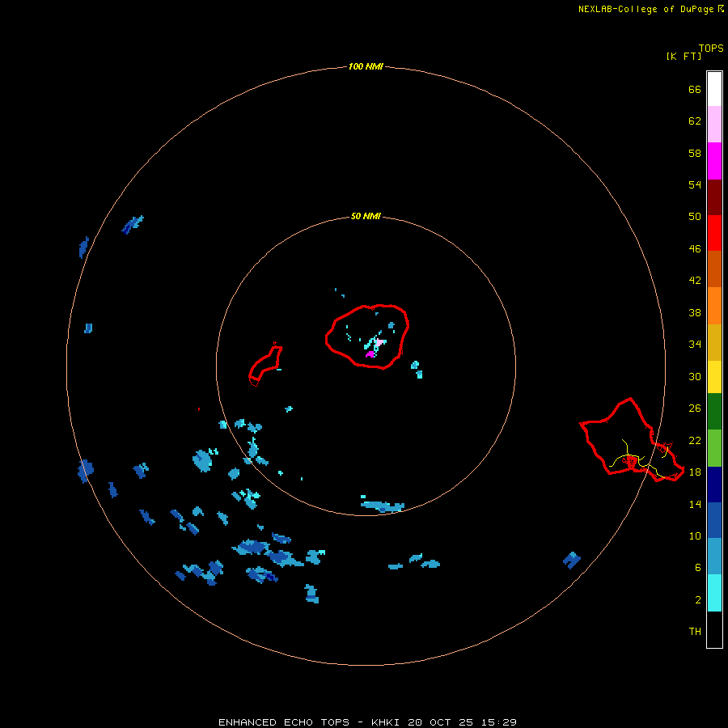
Task: Click the yellow swatch between 34 and 30
Action: [714, 376]
